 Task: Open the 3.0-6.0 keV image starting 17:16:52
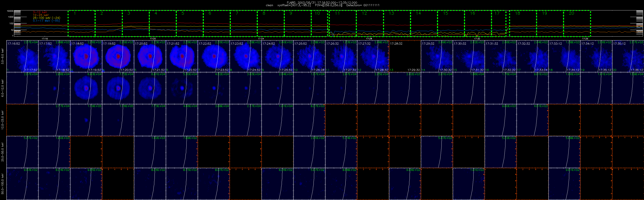coord(23,56)
